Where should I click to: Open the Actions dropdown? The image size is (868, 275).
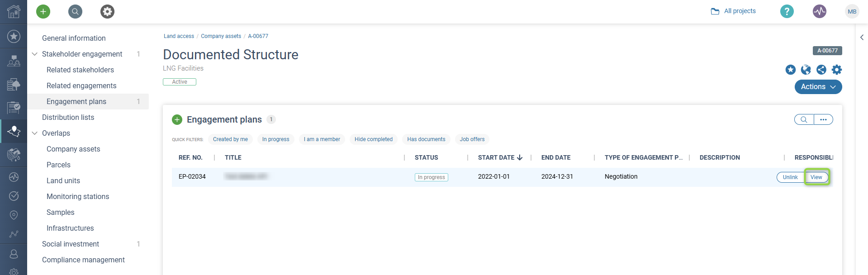point(818,87)
